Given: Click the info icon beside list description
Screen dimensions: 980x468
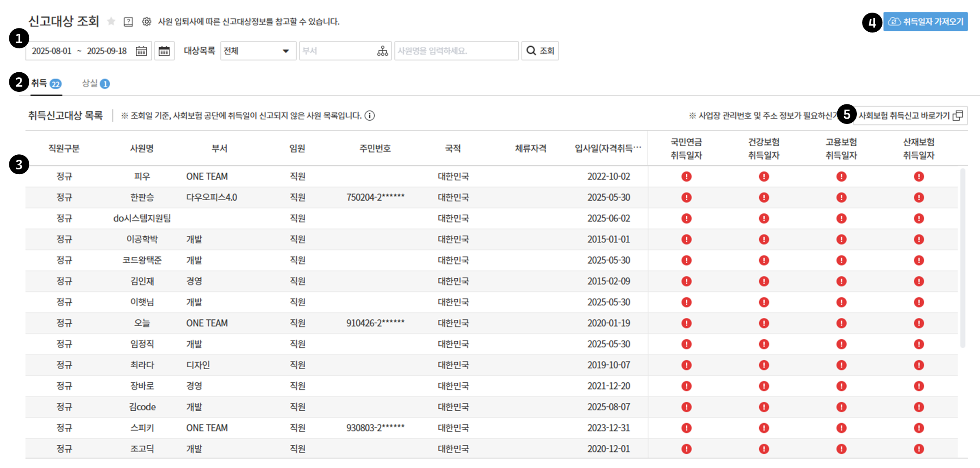Looking at the screenshot, I should 369,116.
